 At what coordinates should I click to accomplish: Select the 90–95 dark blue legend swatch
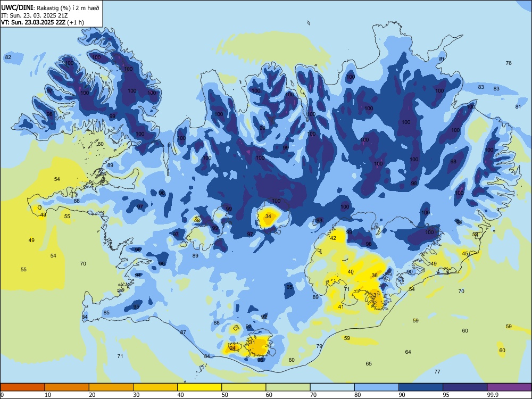coord(421,387)
